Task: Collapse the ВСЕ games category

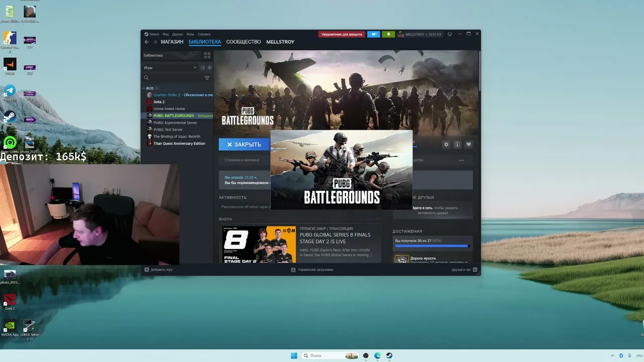Action: point(144,88)
